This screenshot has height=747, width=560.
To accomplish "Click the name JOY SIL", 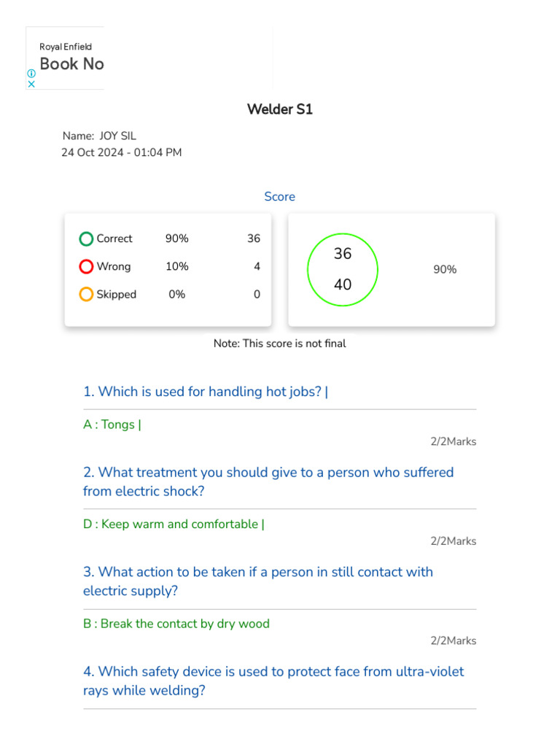I will (117, 136).
